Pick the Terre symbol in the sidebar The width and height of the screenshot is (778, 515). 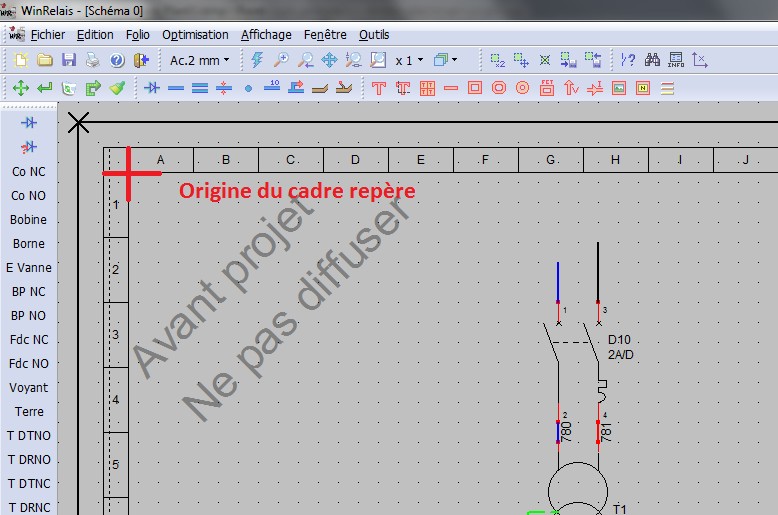(29, 412)
